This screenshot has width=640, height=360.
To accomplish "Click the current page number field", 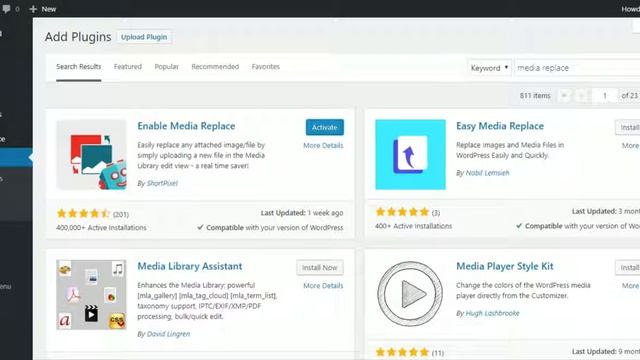I will [605, 96].
